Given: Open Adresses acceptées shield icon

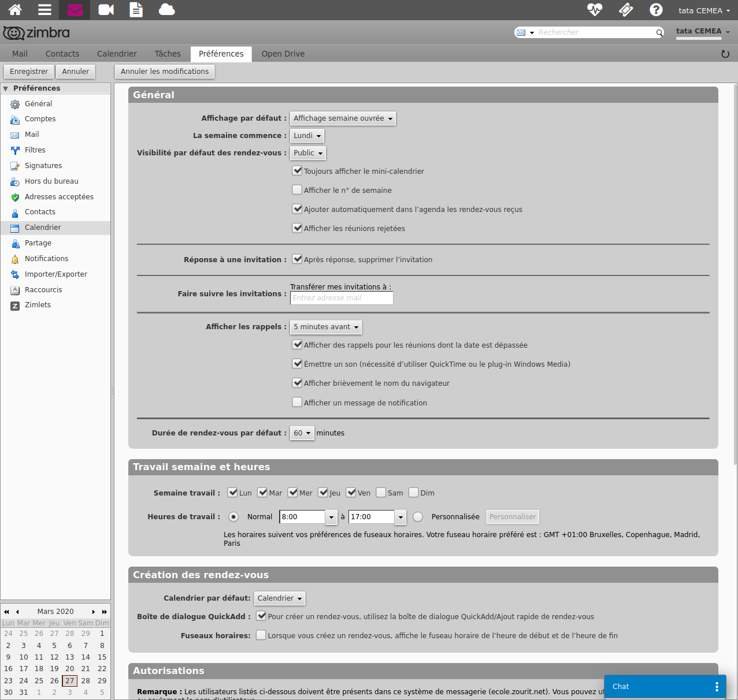Looking at the screenshot, I should (15, 198).
